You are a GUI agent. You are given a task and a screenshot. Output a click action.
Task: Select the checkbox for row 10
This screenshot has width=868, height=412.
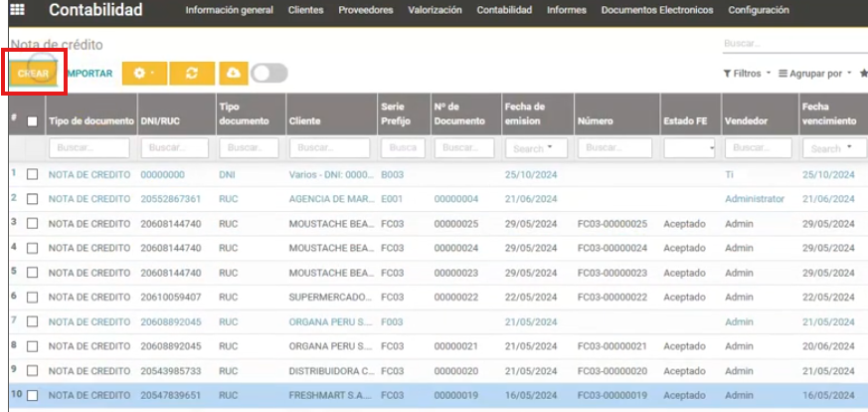pyautogui.click(x=33, y=395)
